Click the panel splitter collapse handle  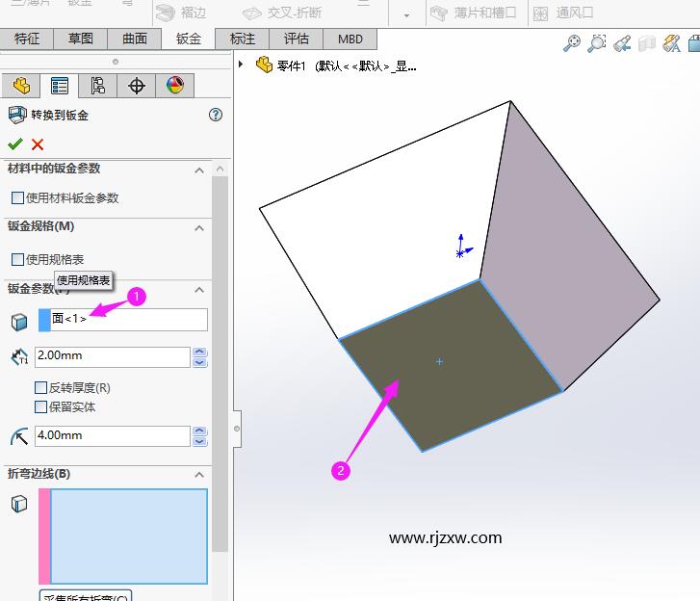coord(237,429)
